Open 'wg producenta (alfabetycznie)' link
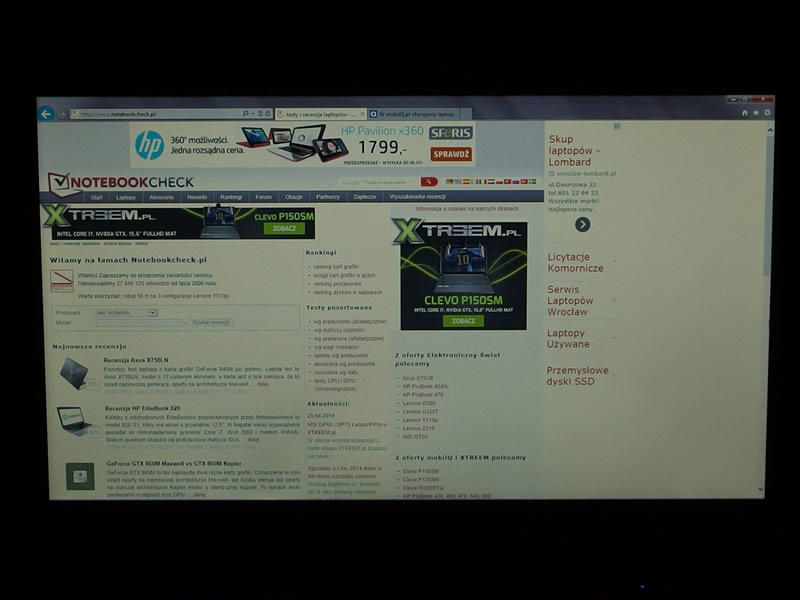 [350, 321]
